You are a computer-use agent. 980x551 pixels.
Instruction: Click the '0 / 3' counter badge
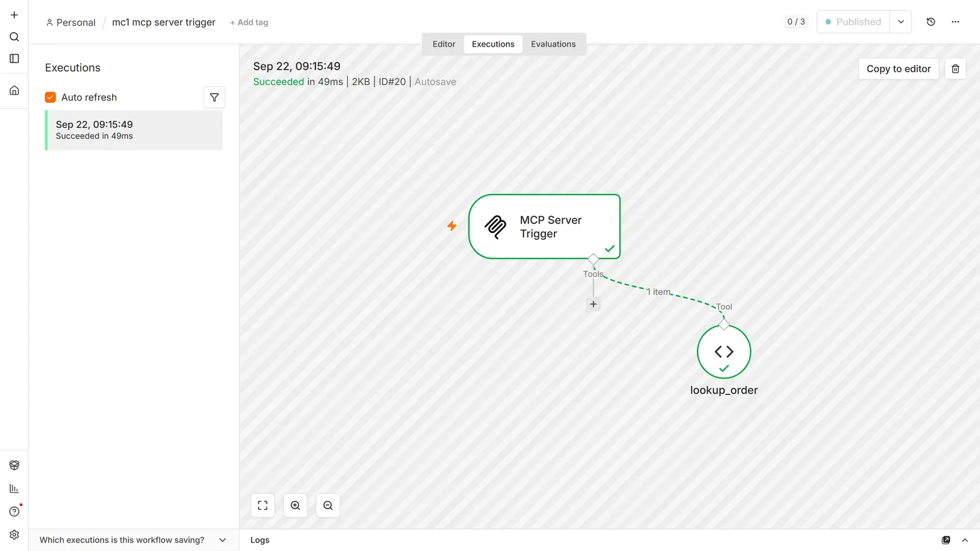pyautogui.click(x=796, y=22)
